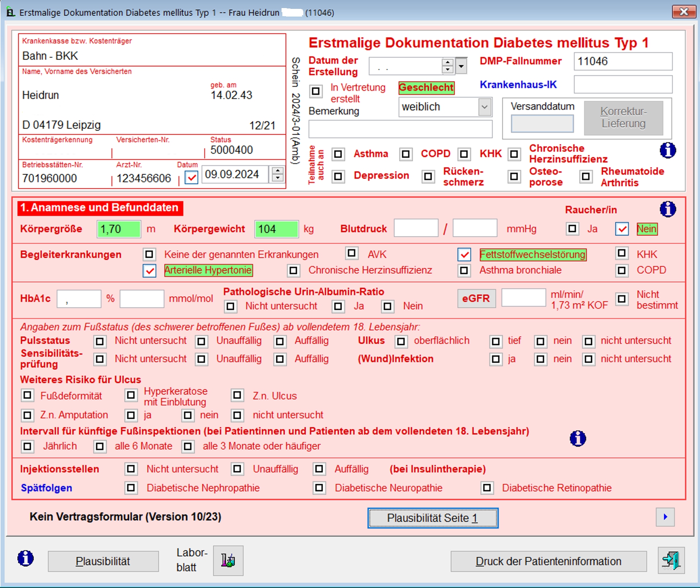700x588 pixels.
Task: Open the Laborblatt flask icon
Action: pos(228,560)
